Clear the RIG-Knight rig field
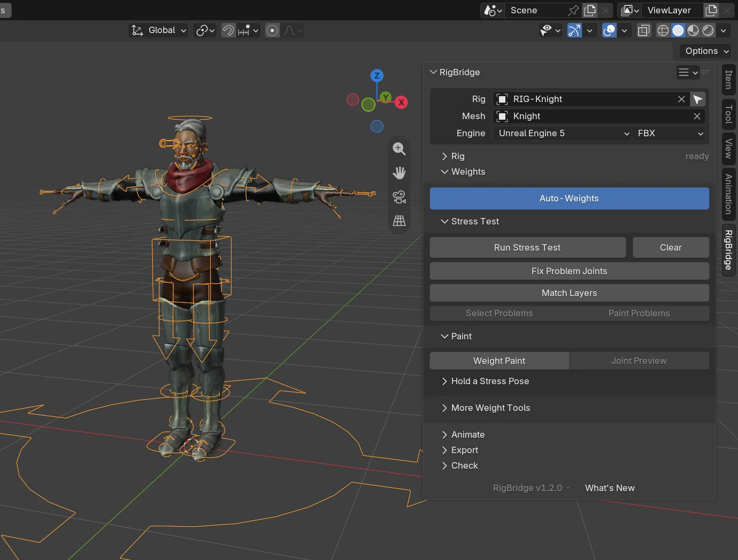This screenshot has width=738, height=560. point(681,99)
